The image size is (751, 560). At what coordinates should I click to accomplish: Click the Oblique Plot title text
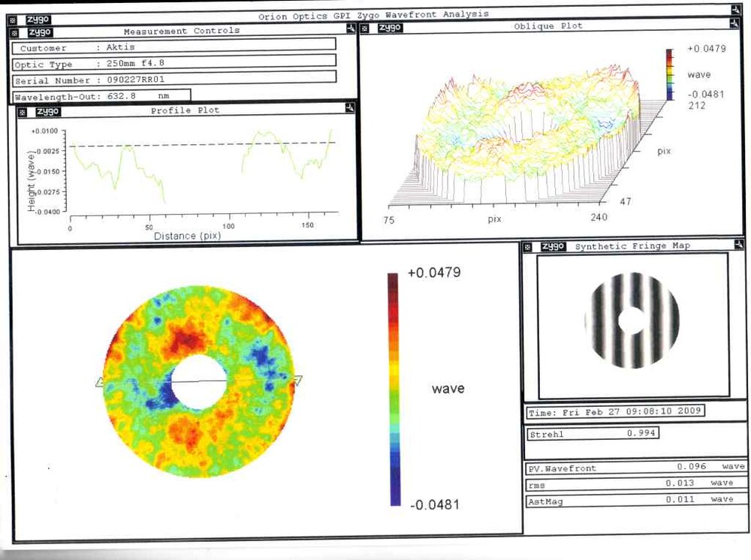[547, 26]
